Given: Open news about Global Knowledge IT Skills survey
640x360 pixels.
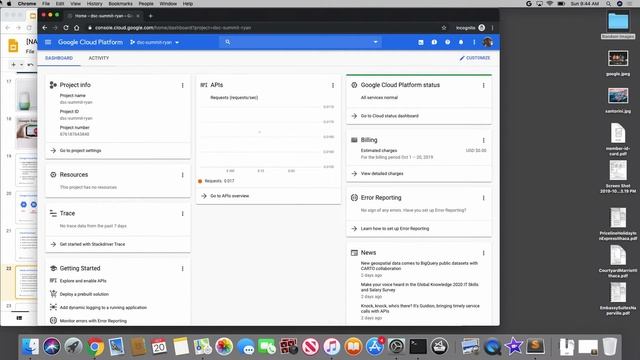Looking at the screenshot, I should pyautogui.click(x=420, y=287).
